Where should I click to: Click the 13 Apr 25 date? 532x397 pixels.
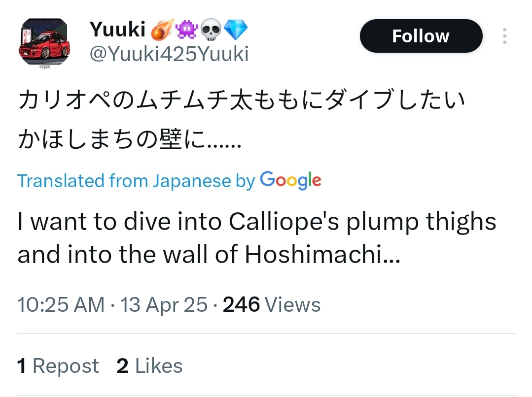click(164, 304)
